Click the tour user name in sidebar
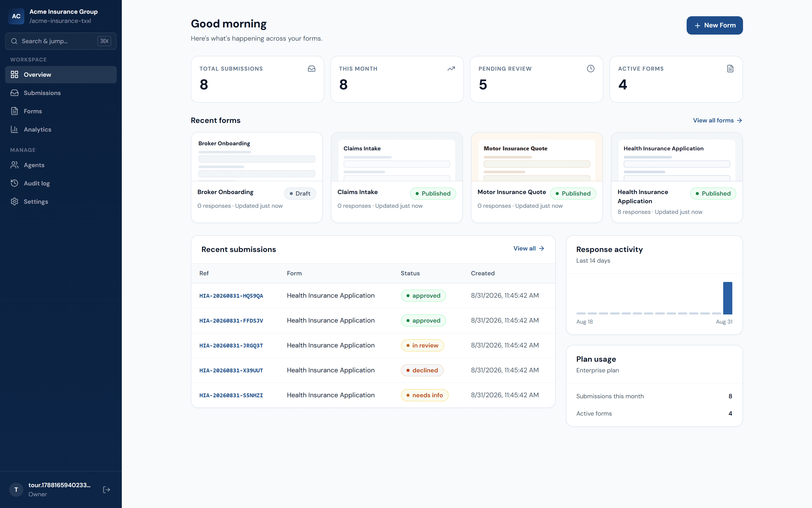 [x=59, y=485]
